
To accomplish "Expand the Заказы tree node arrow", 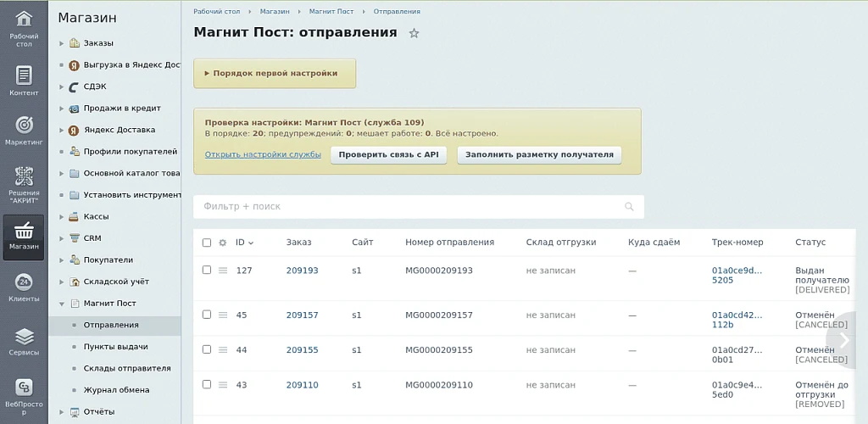I will [61, 43].
